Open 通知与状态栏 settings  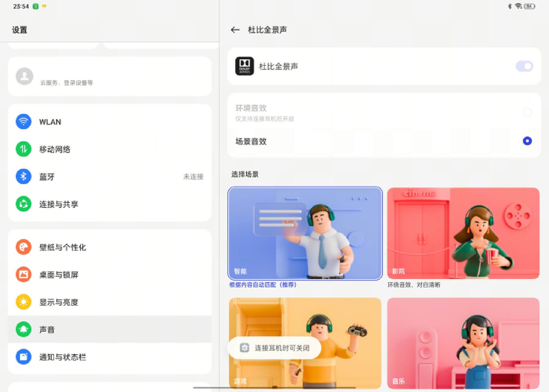[63, 357]
